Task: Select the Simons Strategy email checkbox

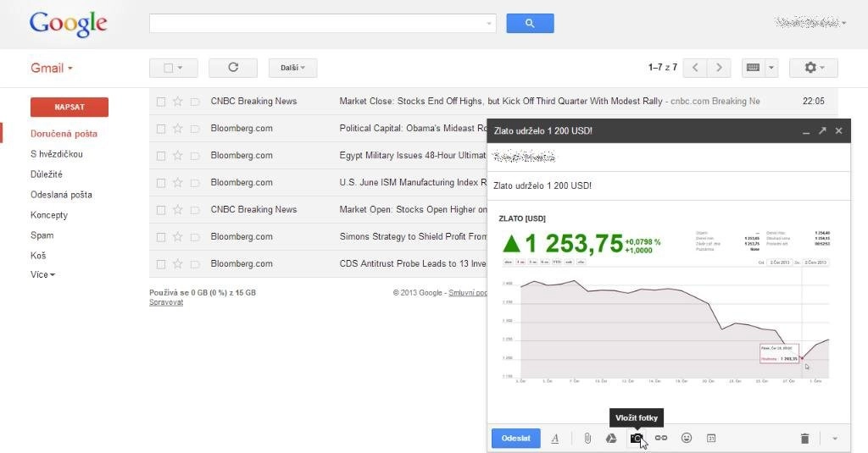Action: tap(160, 237)
